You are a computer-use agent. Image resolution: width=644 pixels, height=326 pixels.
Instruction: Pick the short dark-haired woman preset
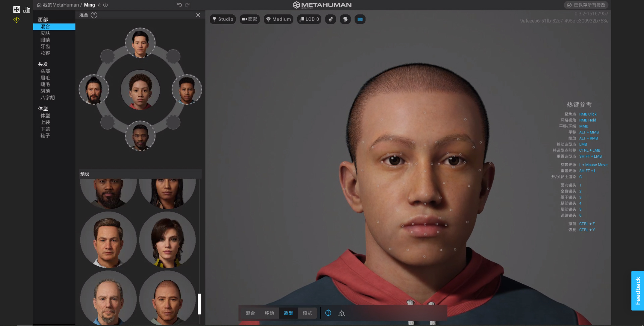(167, 239)
